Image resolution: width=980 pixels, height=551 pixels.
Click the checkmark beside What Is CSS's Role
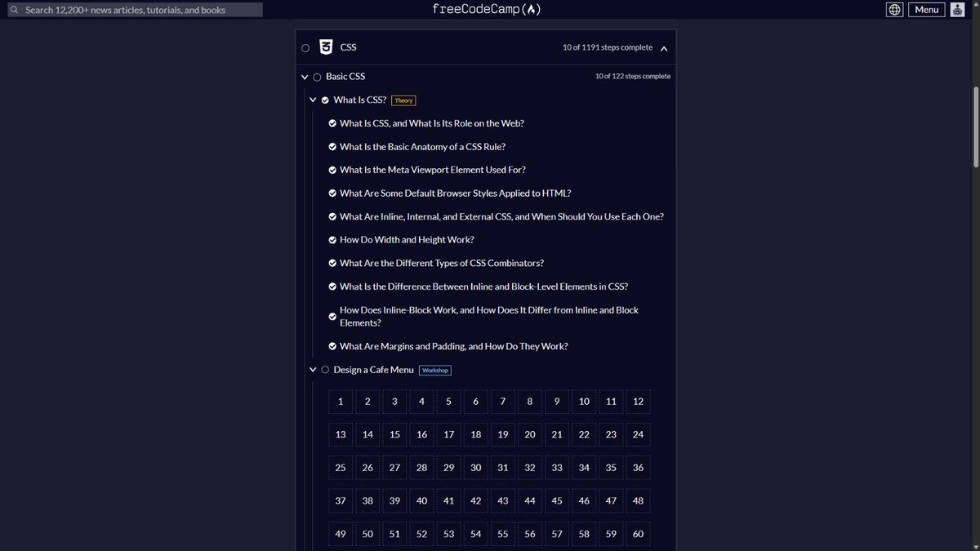click(x=332, y=122)
